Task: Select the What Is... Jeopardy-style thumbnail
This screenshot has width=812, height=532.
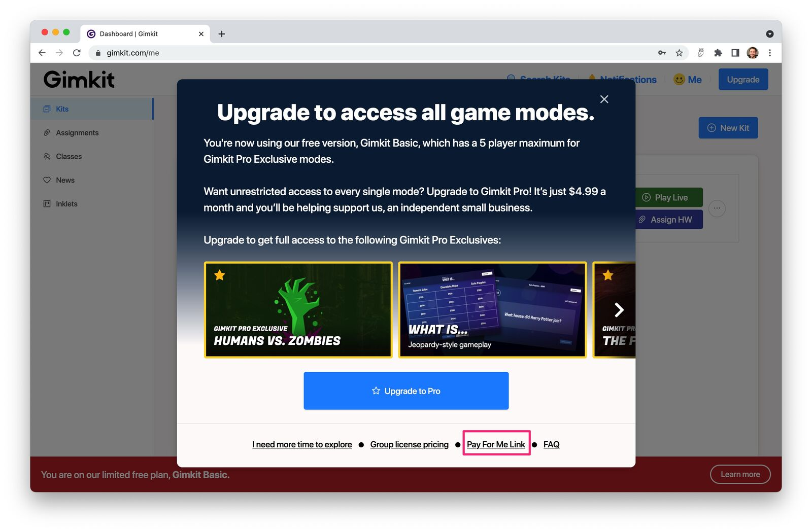Action: [492, 310]
